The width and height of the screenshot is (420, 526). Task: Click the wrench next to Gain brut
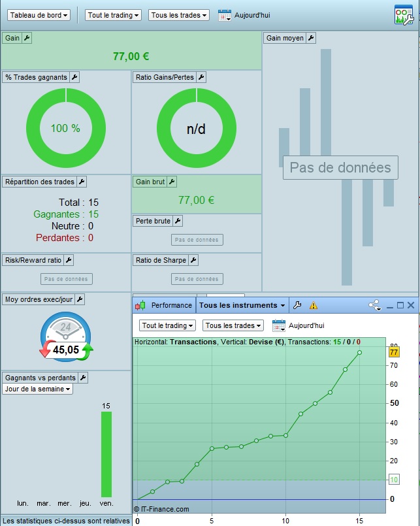[172, 182]
